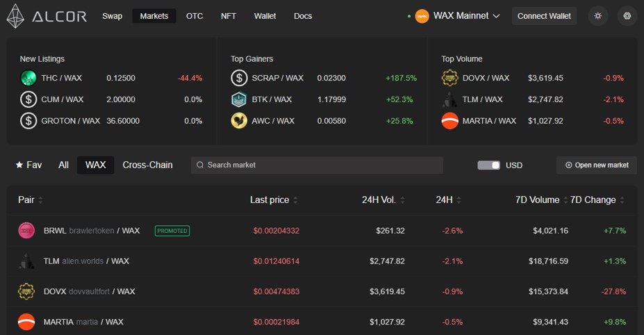Click MARTIA red token icon in table row

coord(26,322)
